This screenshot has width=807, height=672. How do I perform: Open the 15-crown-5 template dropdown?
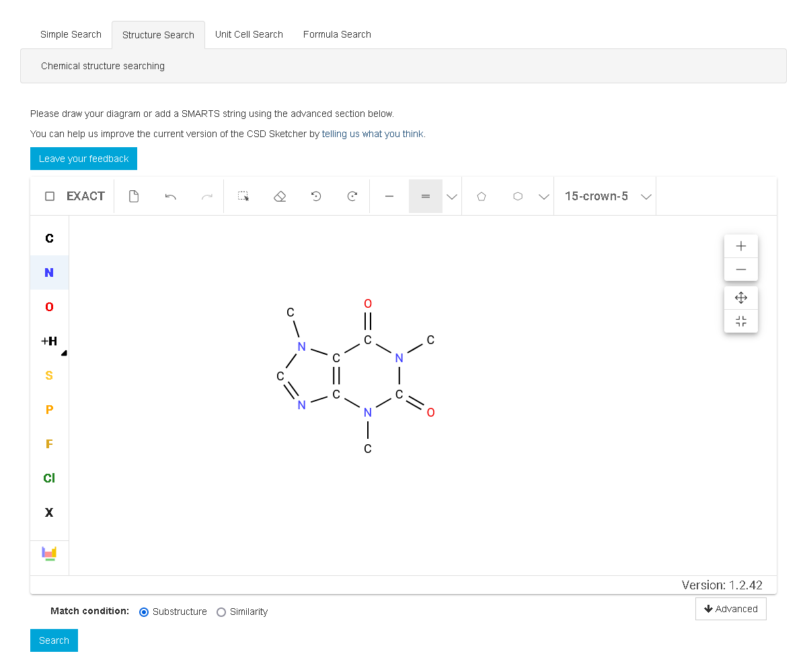pyautogui.click(x=646, y=196)
